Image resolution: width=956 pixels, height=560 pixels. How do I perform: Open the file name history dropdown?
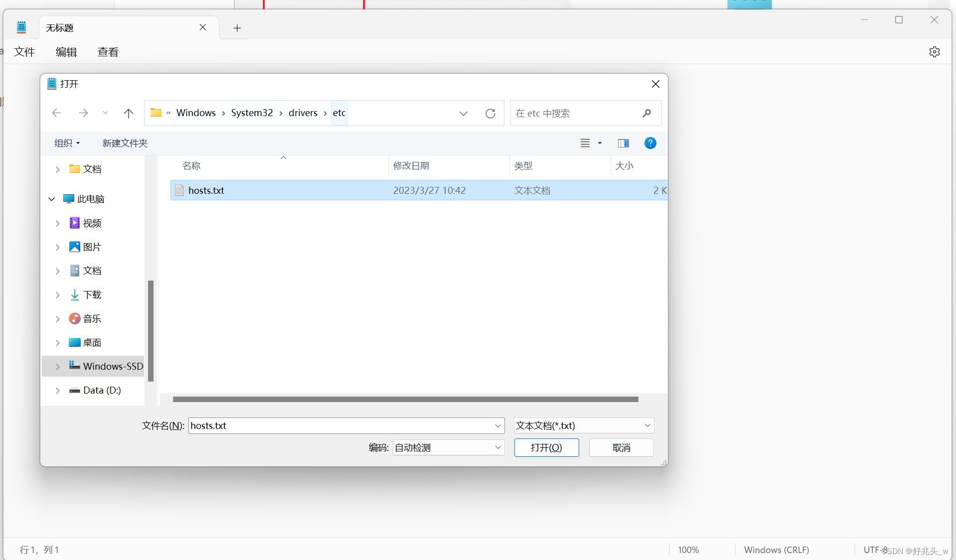tap(498, 425)
